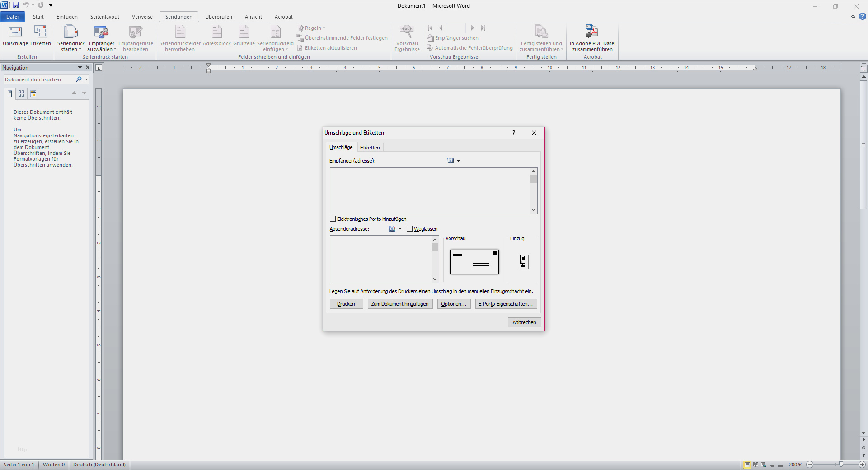Click the Drucken button

tap(346, 304)
